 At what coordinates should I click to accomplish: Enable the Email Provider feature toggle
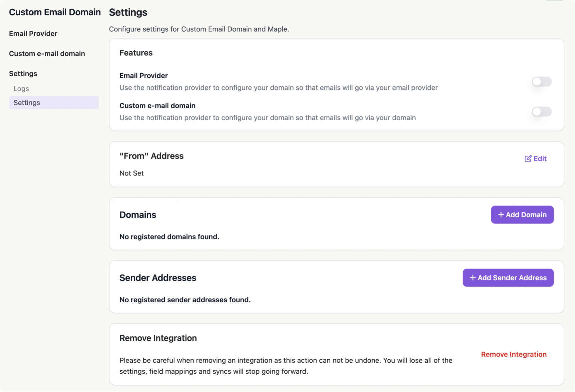point(541,82)
